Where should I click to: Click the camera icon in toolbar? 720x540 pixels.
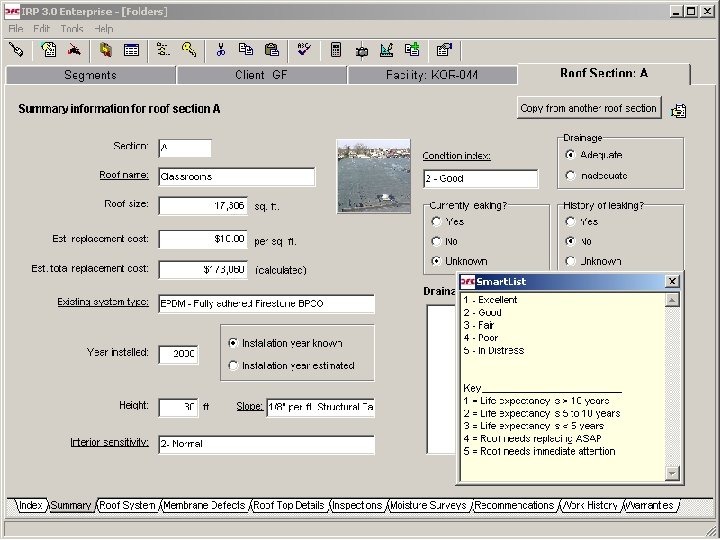(361, 49)
